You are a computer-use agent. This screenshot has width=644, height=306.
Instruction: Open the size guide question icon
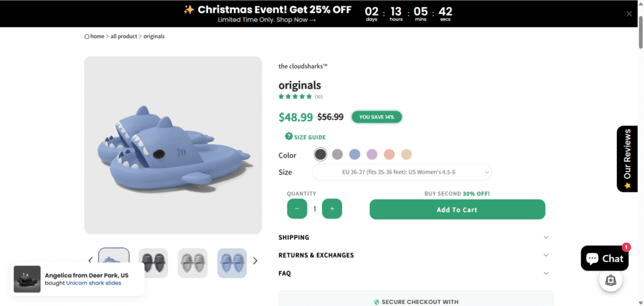point(289,137)
